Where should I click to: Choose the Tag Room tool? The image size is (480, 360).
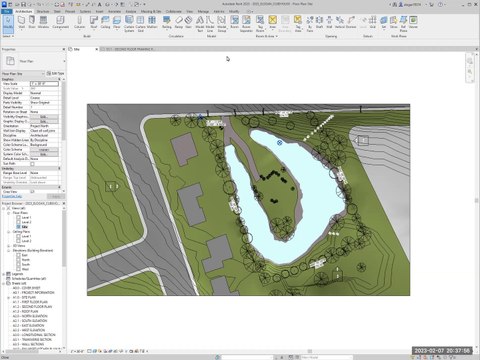(260, 24)
